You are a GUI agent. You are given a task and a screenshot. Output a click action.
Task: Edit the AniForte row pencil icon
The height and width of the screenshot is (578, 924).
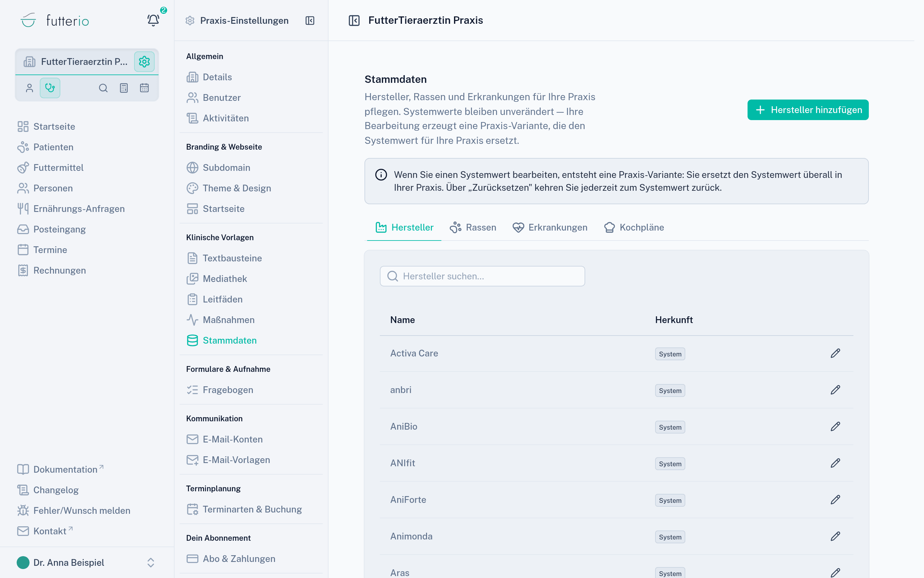[835, 500]
